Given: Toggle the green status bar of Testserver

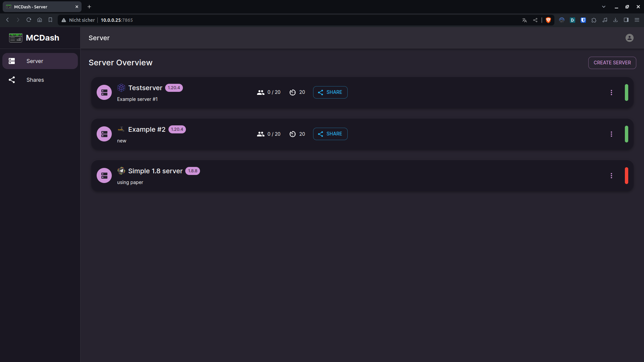Looking at the screenshot, I should (627, 92).
